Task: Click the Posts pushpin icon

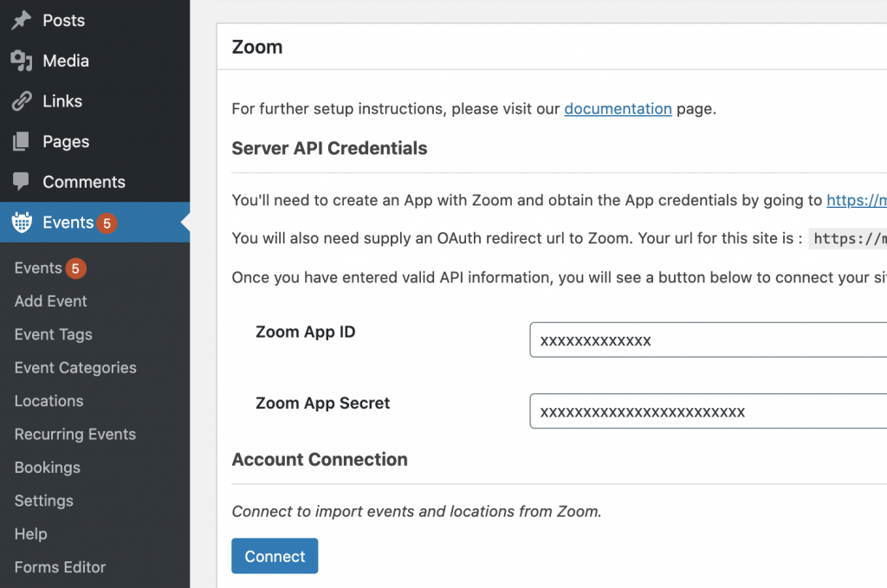Action: pyautogui.click(x=22, y=21)
